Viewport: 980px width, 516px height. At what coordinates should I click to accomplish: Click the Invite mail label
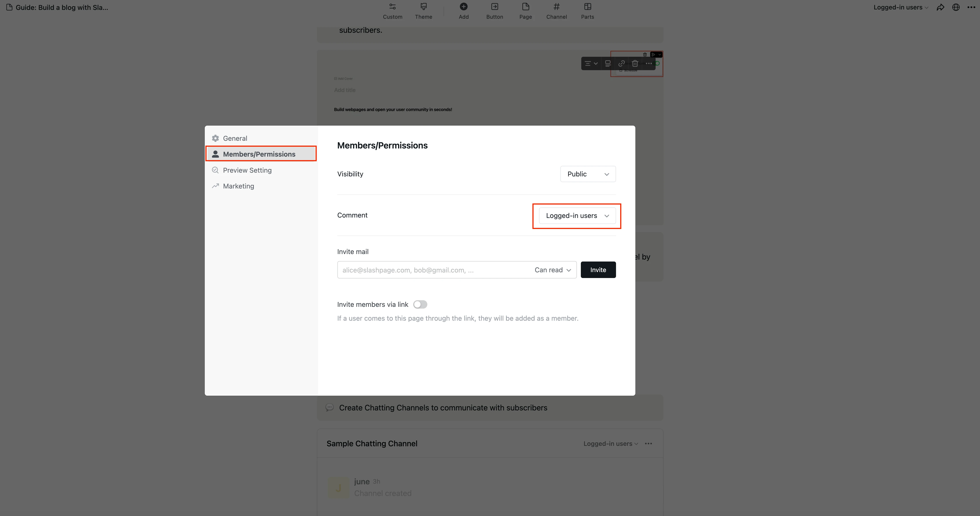click(x=353, y=252)
